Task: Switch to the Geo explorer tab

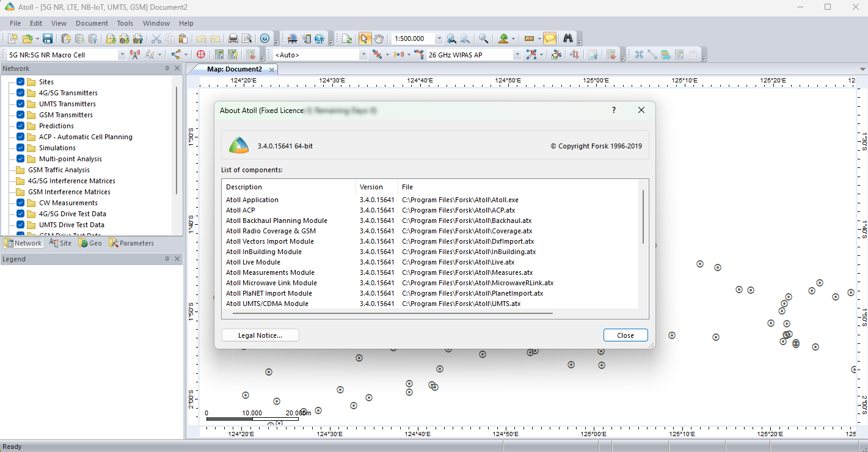Action: point(90,243)
